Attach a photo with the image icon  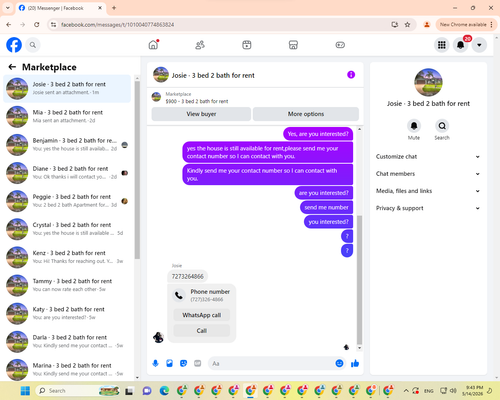click(170, 363)
